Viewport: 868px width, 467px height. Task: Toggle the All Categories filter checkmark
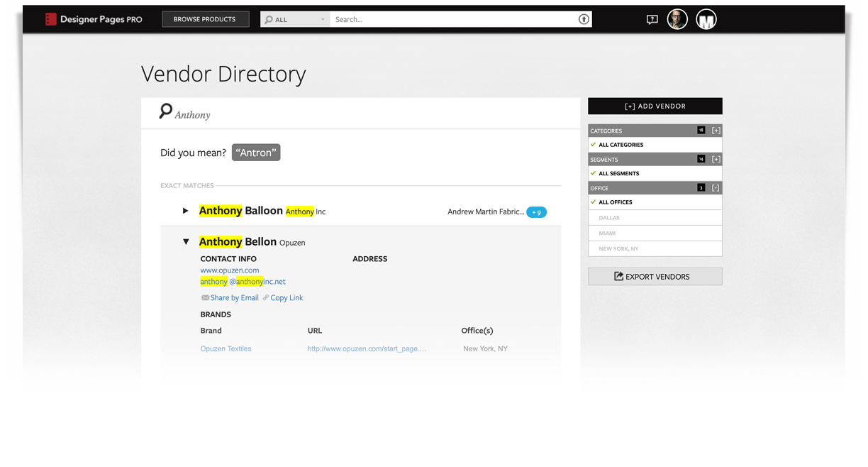tap(594, 144)
